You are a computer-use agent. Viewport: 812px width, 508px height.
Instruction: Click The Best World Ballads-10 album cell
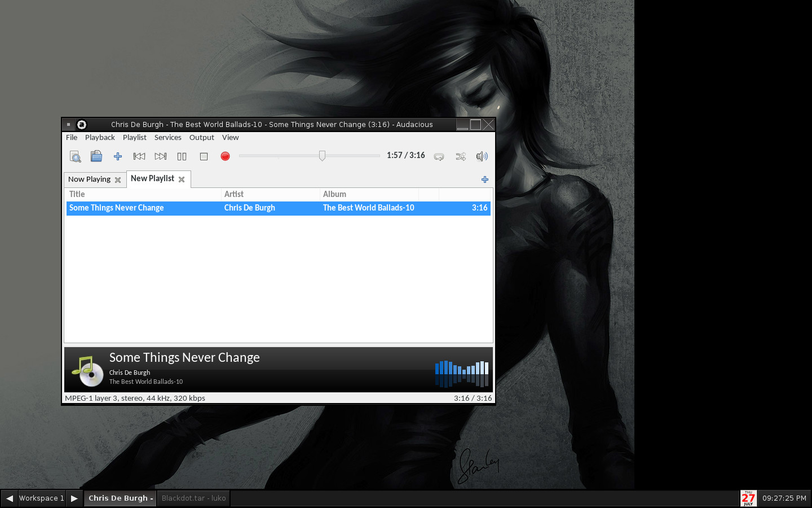point(368,208)
